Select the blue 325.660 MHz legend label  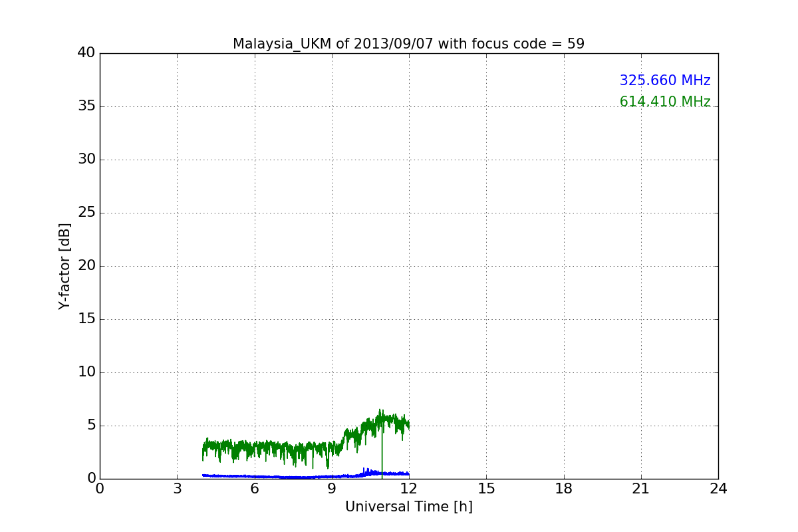click(x=665, y=80)
